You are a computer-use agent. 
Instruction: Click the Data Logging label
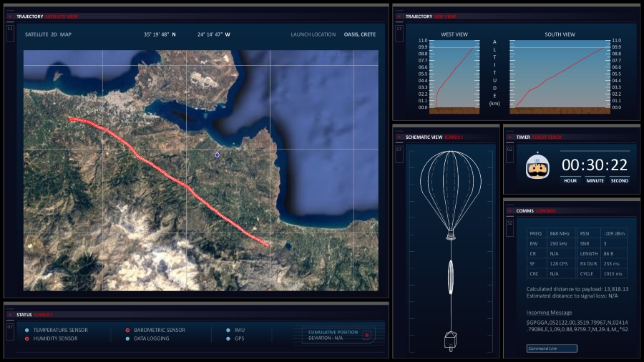click(x=152, y=338)
